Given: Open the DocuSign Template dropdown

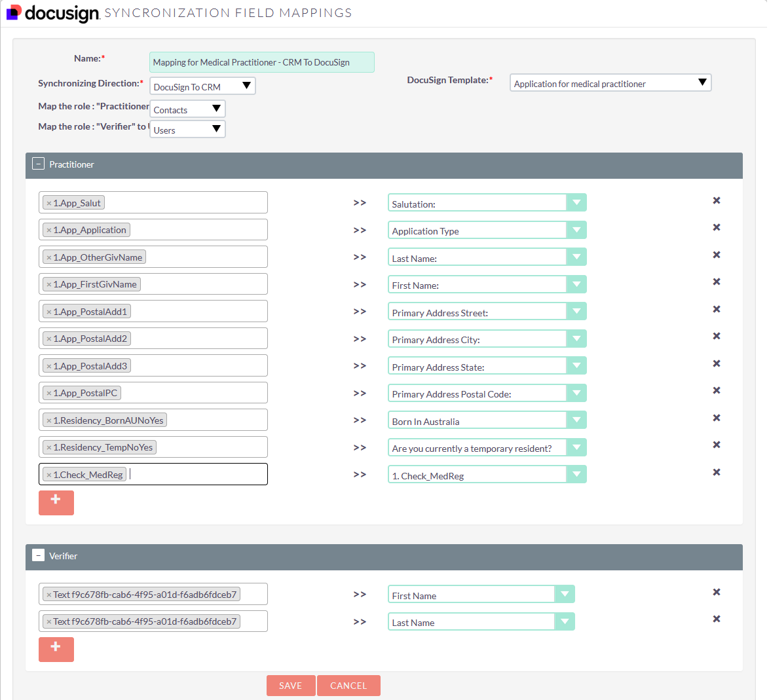Looking at the screenshot, I should (x=610, y=83).
